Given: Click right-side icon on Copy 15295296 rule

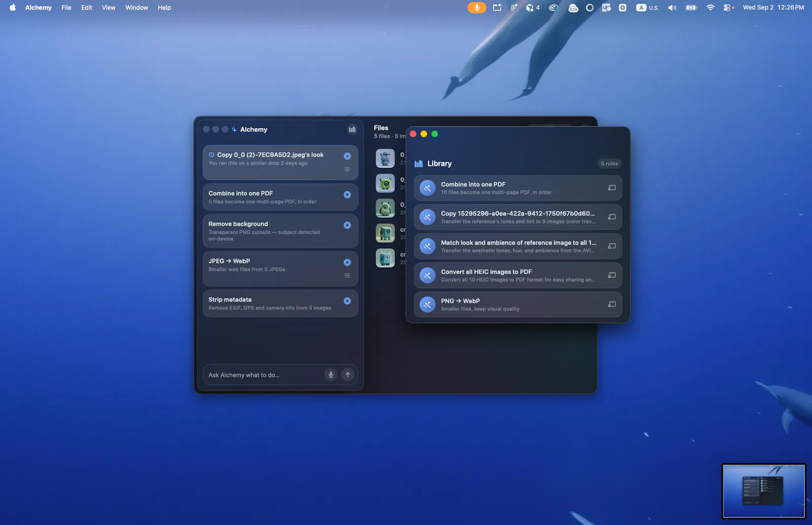Looking at the screenshot, I should [x=612, y=217].
